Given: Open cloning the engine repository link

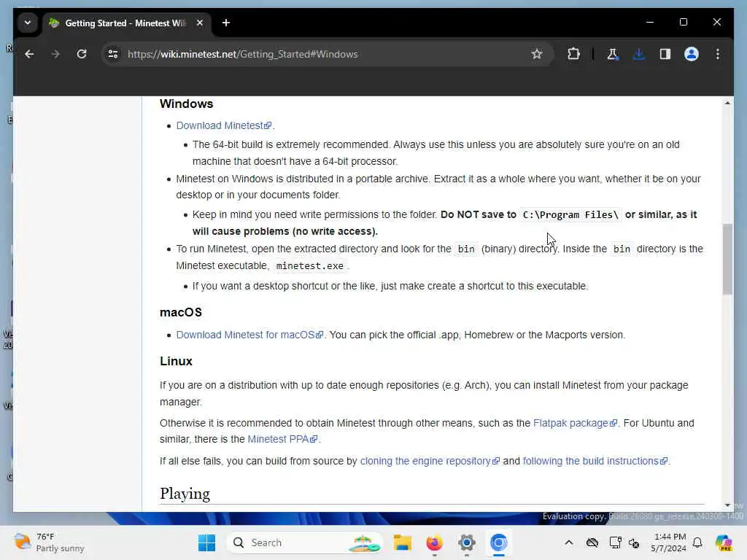Looking at the screenshot, I should click(x=430, y=461).
